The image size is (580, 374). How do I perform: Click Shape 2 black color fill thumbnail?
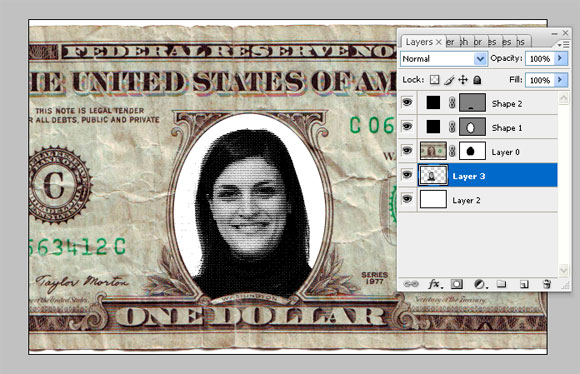[433, 103]
